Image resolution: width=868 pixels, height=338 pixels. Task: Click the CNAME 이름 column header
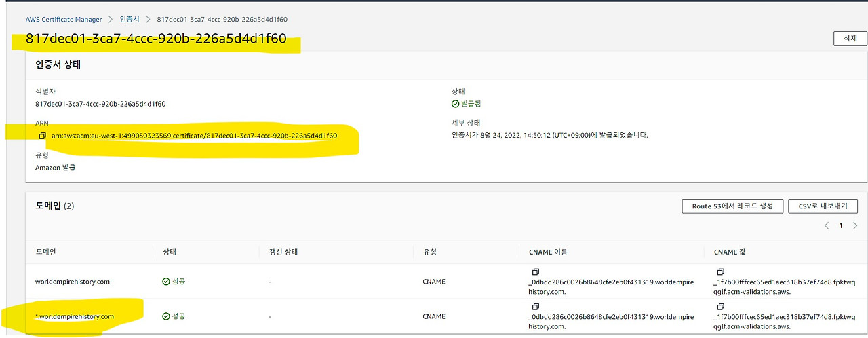548,252
